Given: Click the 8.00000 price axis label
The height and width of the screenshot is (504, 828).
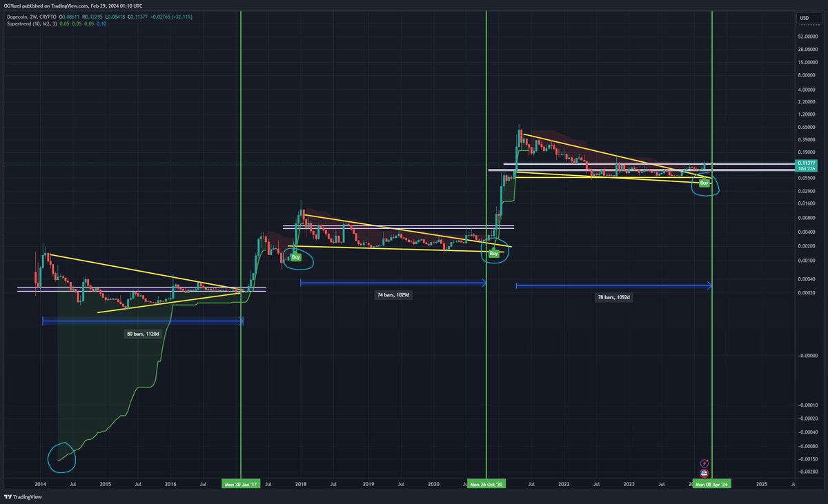Looking at the screenshot, I should pyautogui.click(x=807, y=74).
